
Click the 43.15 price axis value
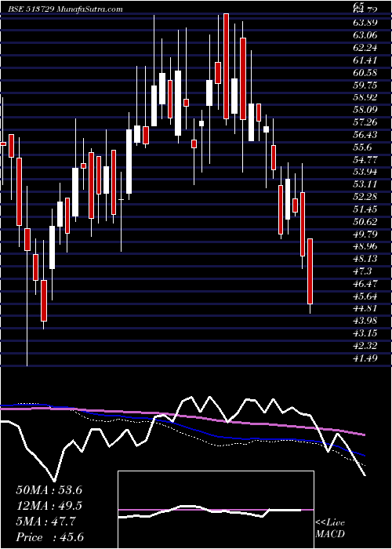tap(365, 334)
